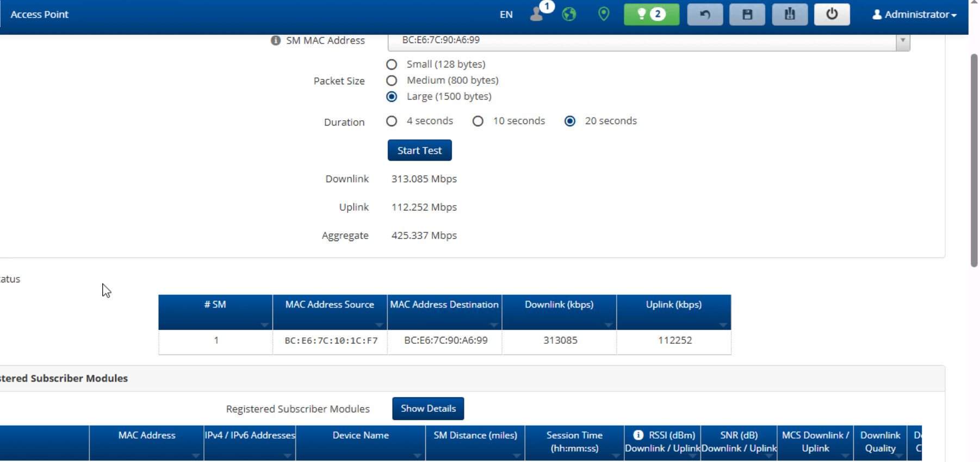
Task: Open the Administrator user dropdown
Action: pyautogui.click(x=914, y=15)
